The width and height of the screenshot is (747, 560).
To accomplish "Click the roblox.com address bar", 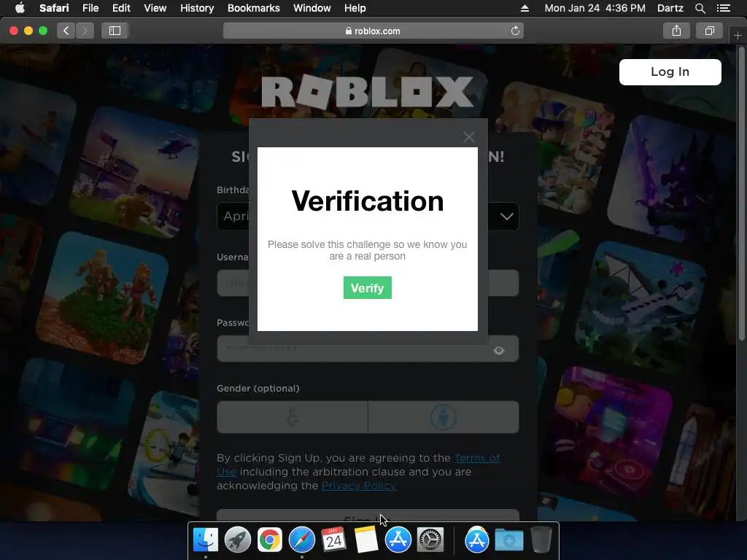I will click(x=373, y=31).
